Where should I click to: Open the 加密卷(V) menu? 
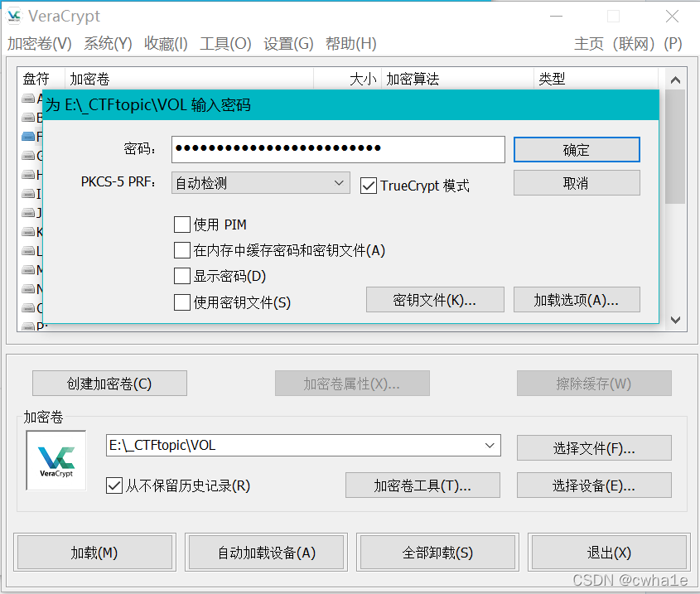(39, 43)
